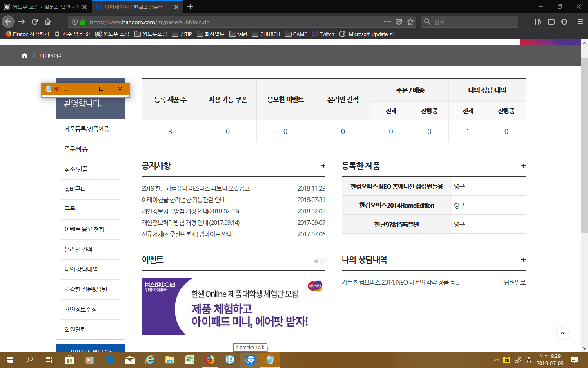Close the 마이페이지 tab
588x368 pixels.
coord(176,7)
